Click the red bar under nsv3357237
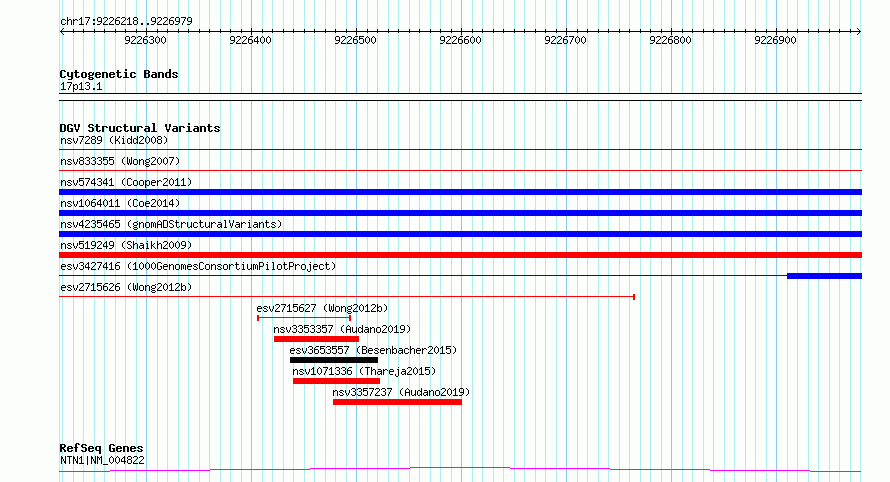890x482 pixels. point(397,402)
